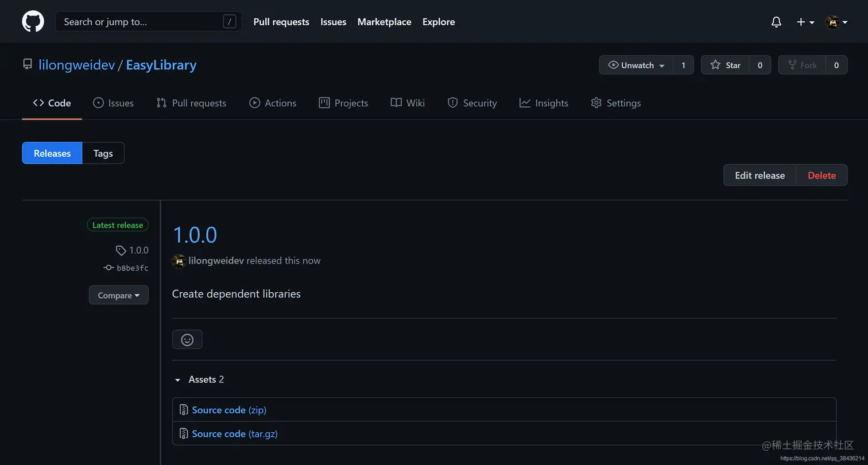Select the Releases toggle button
The height and width of the screenshot is (465, 868).
(x=52, y=153)
